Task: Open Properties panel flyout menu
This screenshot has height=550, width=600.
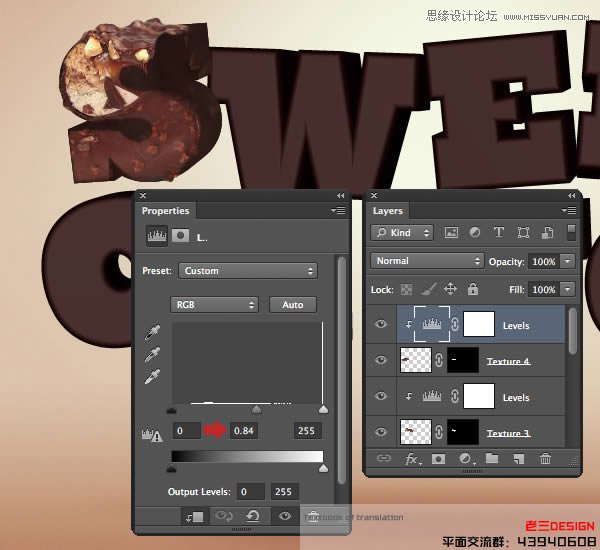Action: (x=338, y=211)
